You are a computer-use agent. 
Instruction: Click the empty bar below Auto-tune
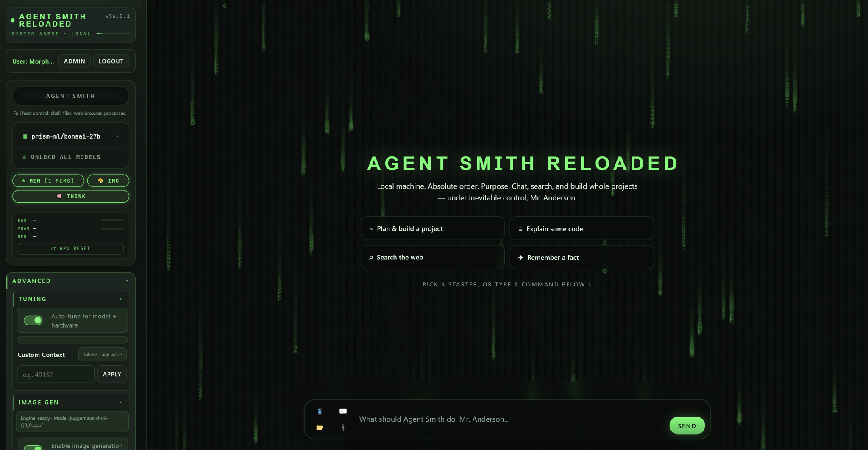point(72,340)
